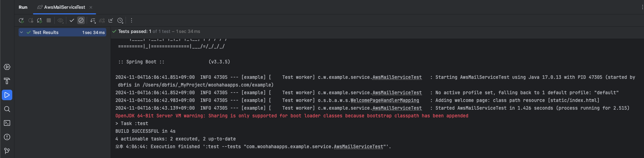Image resolution: width=644 pixels, height=158 pixels.
Task: Toggle auto-test rerun icon
Action: click(40, 21)
